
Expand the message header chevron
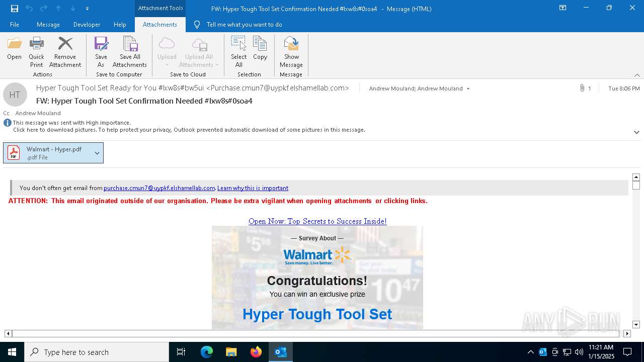[636, 132]
